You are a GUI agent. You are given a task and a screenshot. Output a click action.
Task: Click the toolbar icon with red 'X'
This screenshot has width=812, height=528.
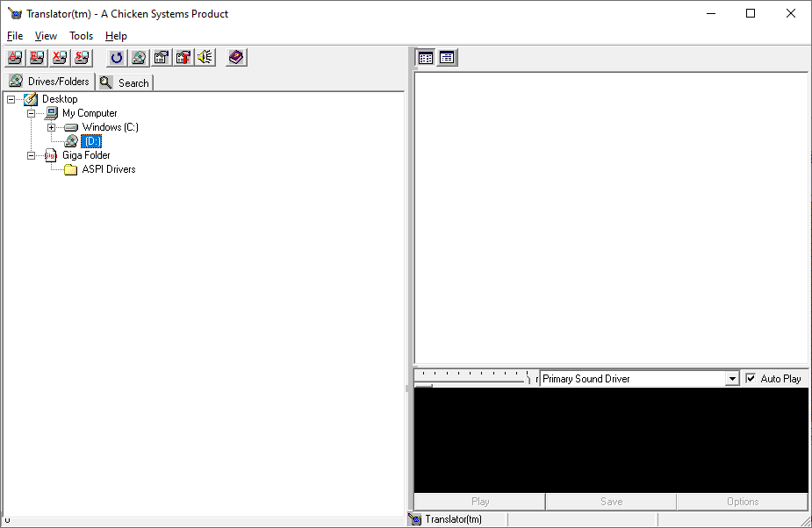pyautogui.click(x=59, y=58)
